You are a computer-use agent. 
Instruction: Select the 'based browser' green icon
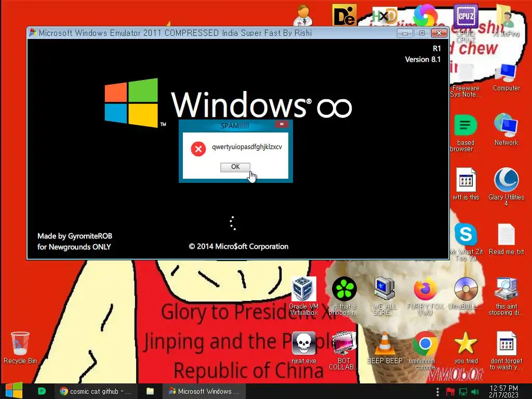click(465, 132)
